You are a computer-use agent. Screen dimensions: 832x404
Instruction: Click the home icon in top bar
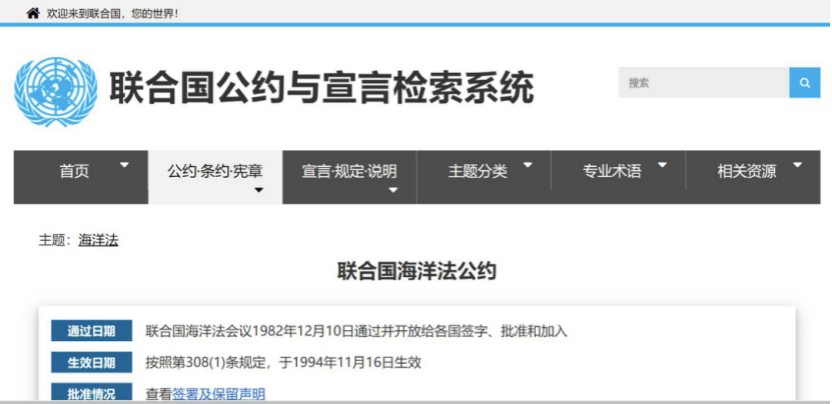click(x=33, y=13)
